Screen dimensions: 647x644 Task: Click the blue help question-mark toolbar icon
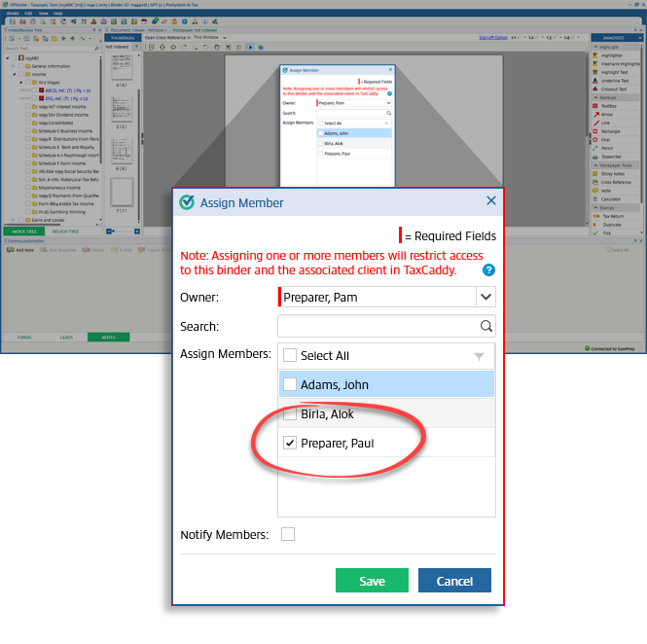pyautogui.click(x=185, y=21)
